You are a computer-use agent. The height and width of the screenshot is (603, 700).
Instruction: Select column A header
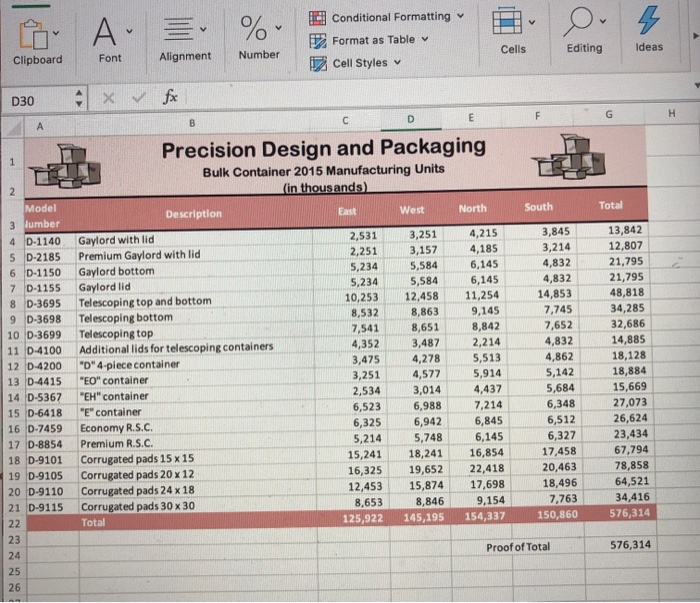[40, 126]
